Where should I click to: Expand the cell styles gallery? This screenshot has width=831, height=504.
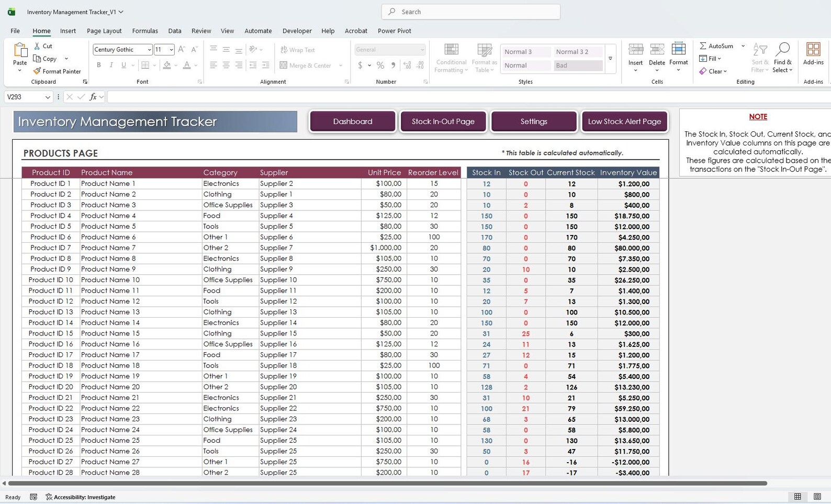point(610,59)
